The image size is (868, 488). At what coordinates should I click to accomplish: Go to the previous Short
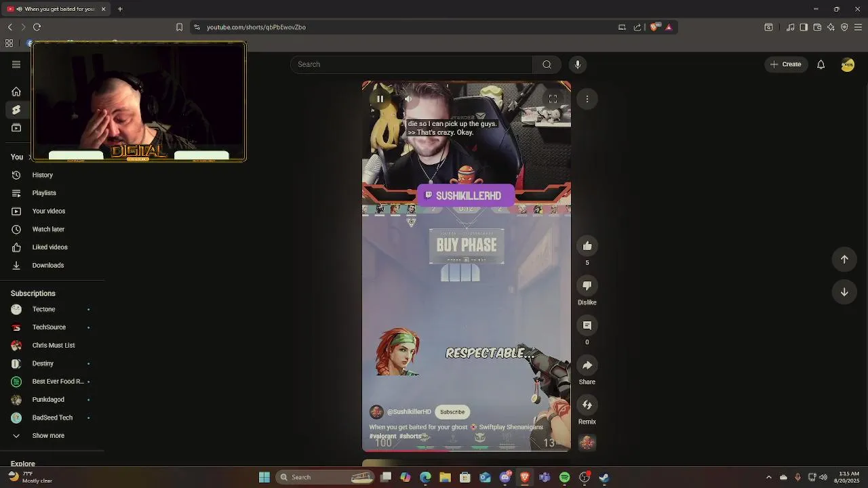click(844, 259)
